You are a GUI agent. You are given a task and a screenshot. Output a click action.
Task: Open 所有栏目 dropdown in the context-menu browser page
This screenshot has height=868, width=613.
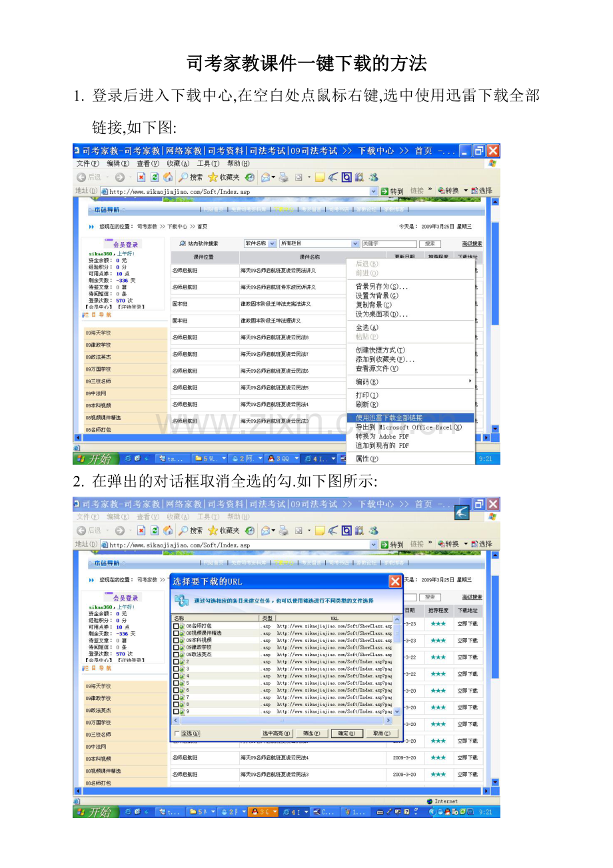(355, 243)
